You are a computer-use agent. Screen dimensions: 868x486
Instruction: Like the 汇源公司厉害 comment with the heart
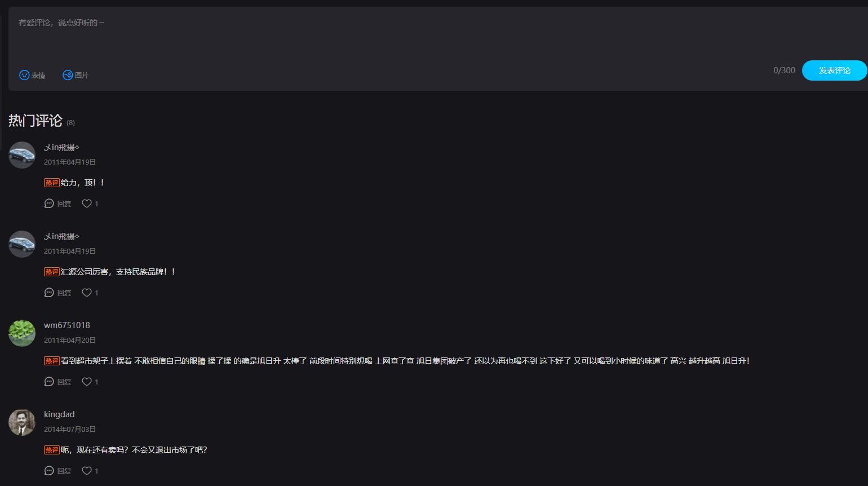point(87,293)
